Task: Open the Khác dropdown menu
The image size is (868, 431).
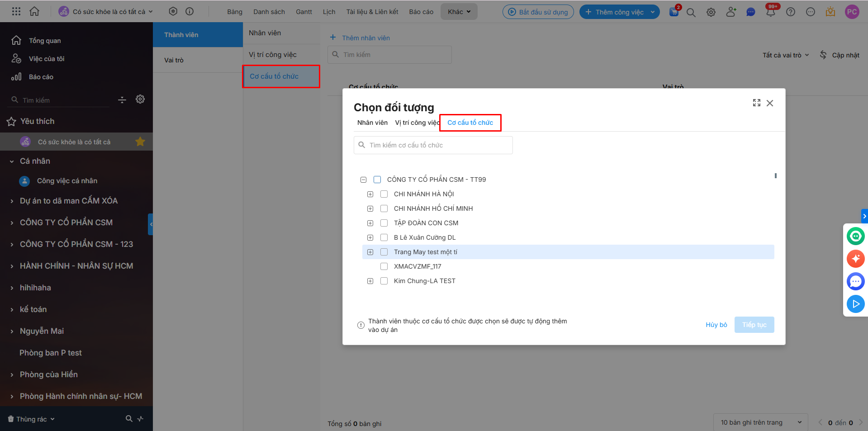Action: [x=459, y=12]
